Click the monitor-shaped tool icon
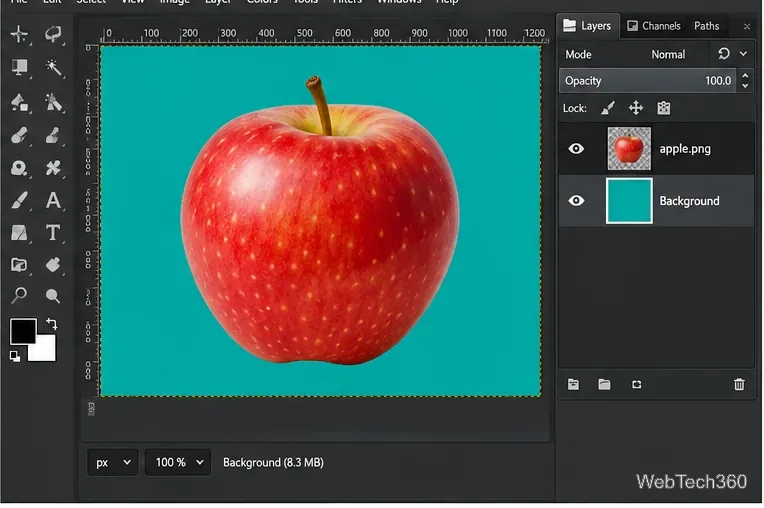The width and height of the screenshot is (764, 508). pos(19,67)
